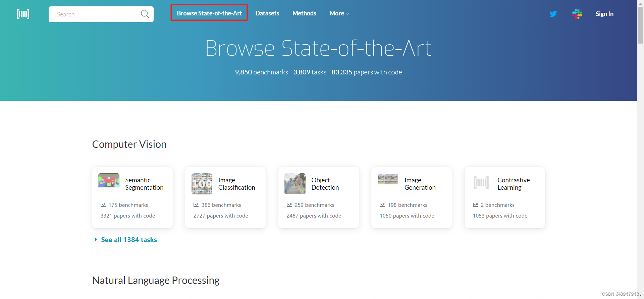
Task: Click the Semantic Segmentation thumbnail image
Action: click(109, 180)
